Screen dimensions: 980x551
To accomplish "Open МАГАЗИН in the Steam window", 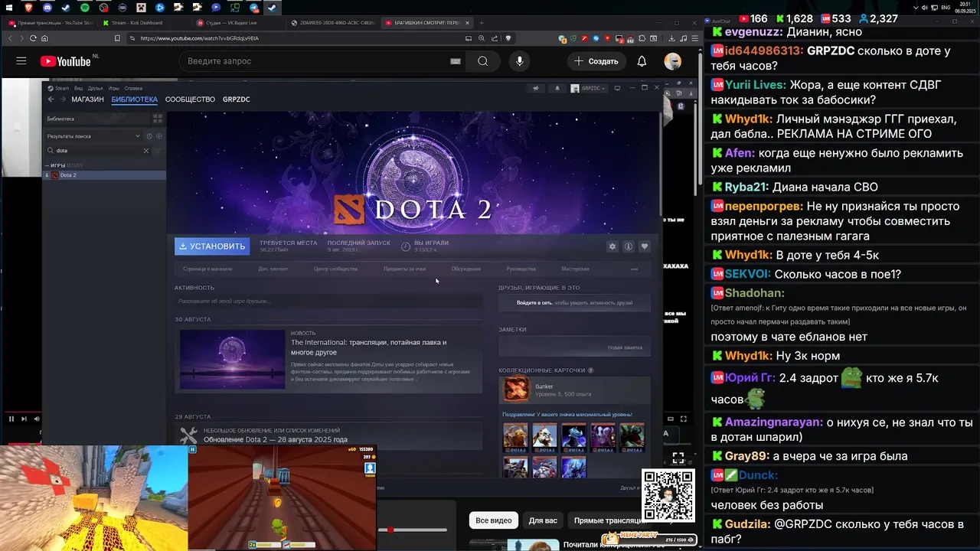I will point(87,99).
